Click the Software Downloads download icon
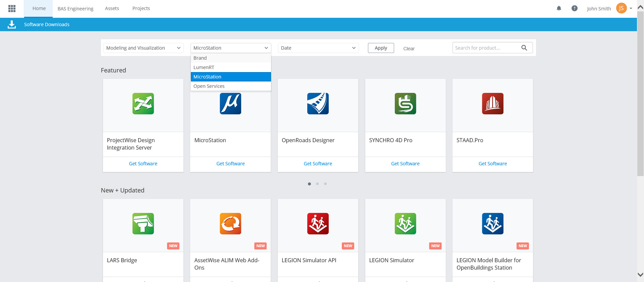Image resolution: width=644 pixels, height=282 pixels. click(12, 24)
